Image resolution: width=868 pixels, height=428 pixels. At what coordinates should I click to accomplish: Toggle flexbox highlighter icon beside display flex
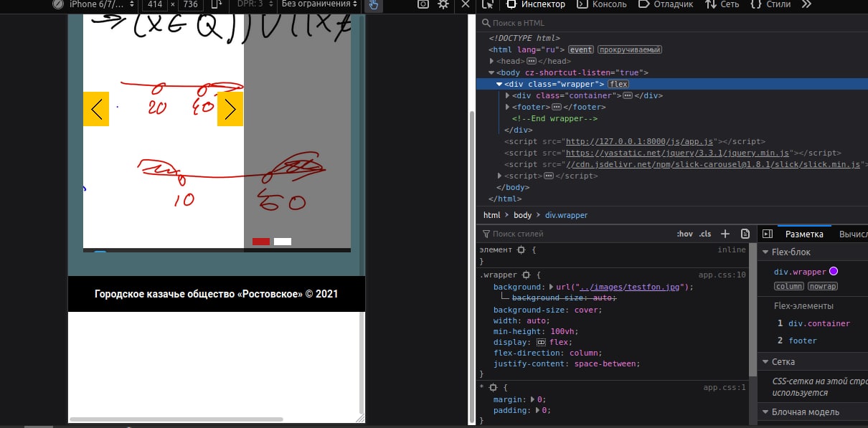tap(542, 343)
